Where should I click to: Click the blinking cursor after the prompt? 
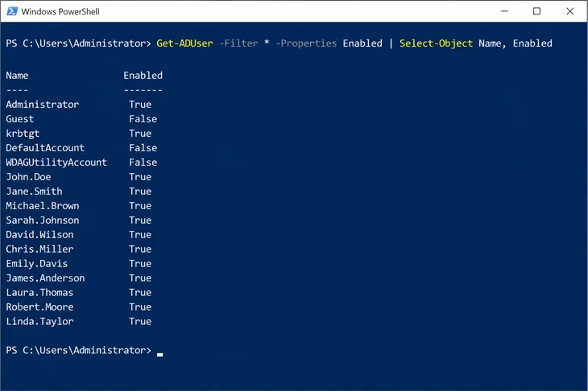coord(160,354)
